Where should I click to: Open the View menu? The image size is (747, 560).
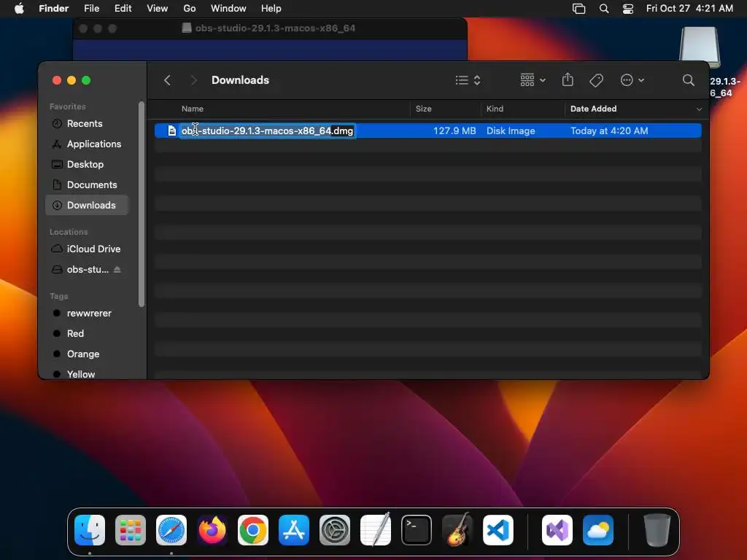point(158,9)
